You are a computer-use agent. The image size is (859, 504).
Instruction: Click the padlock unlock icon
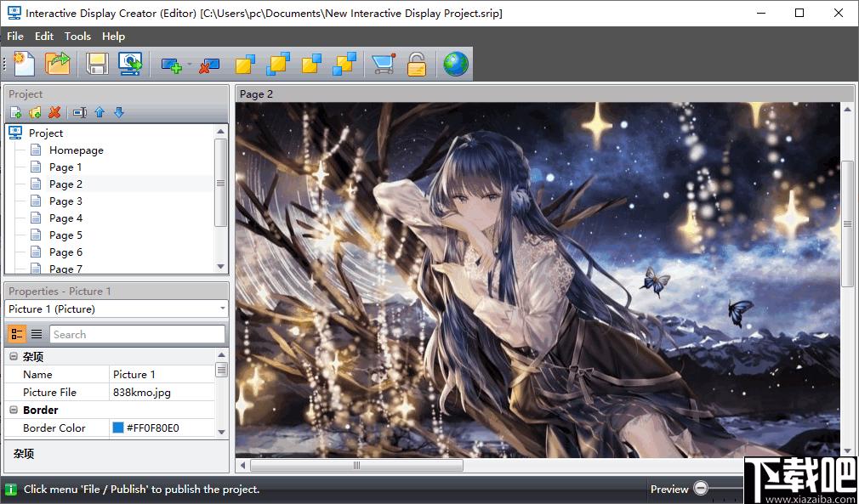[417, 64]
